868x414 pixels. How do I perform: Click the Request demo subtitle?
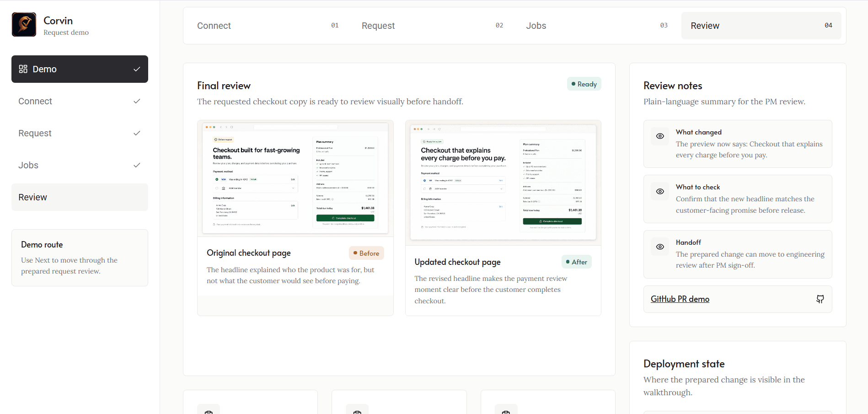(66, 32)
